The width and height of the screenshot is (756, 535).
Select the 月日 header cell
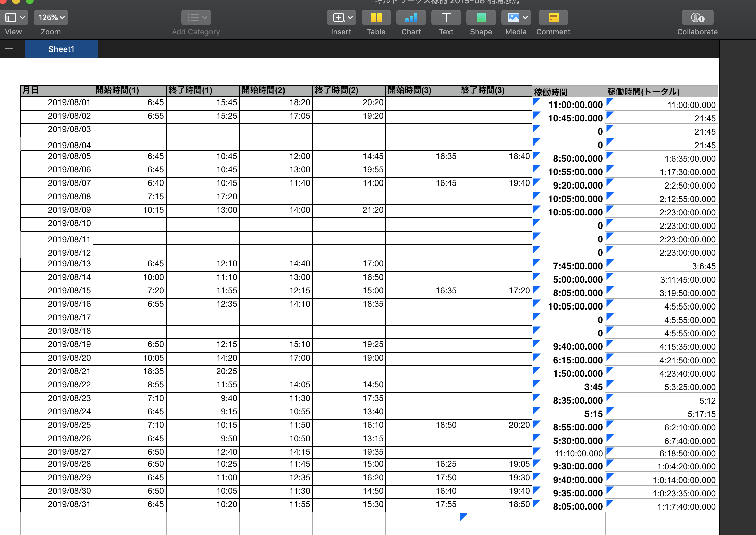point(56,90)
